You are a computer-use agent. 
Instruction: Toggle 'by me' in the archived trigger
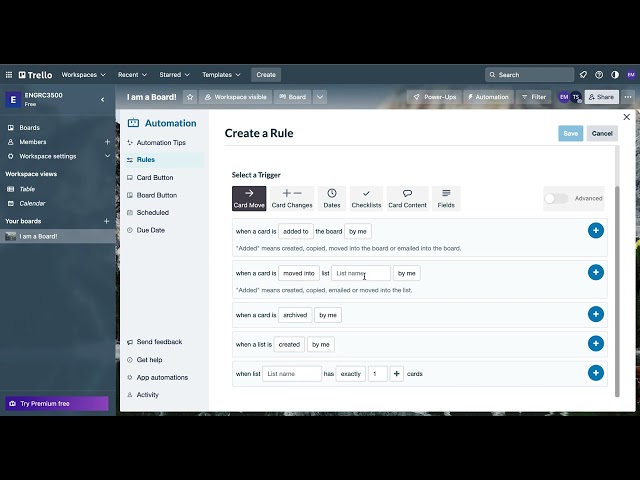[x=328, y=315]
